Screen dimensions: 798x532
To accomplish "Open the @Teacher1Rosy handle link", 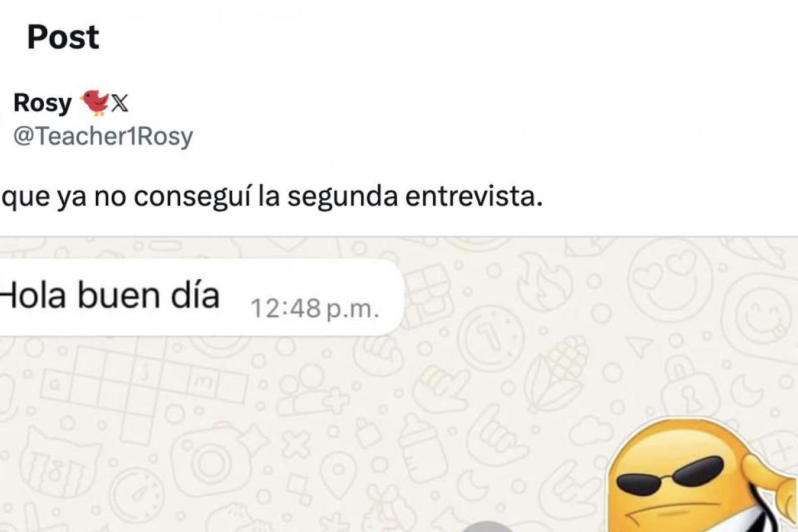I will (x=103, y=136).
